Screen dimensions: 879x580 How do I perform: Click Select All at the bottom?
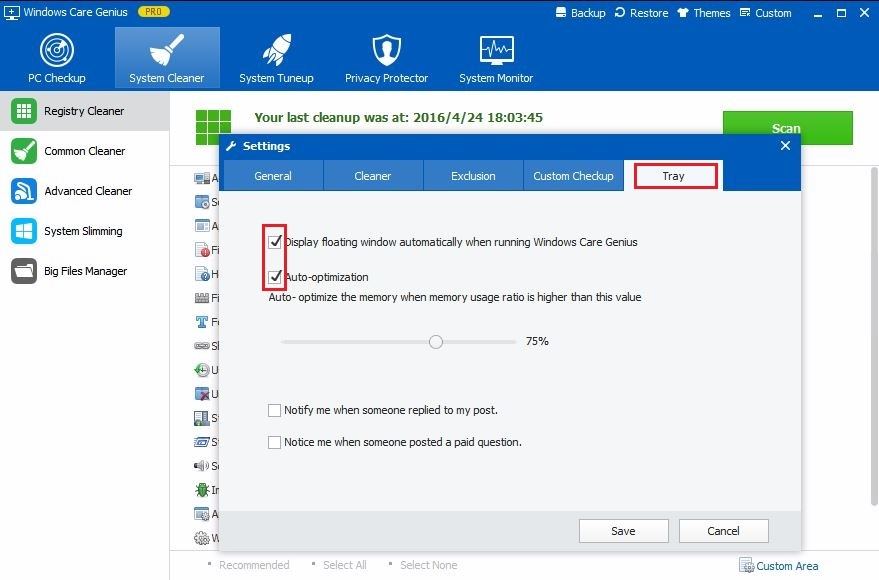pos(344,565)
